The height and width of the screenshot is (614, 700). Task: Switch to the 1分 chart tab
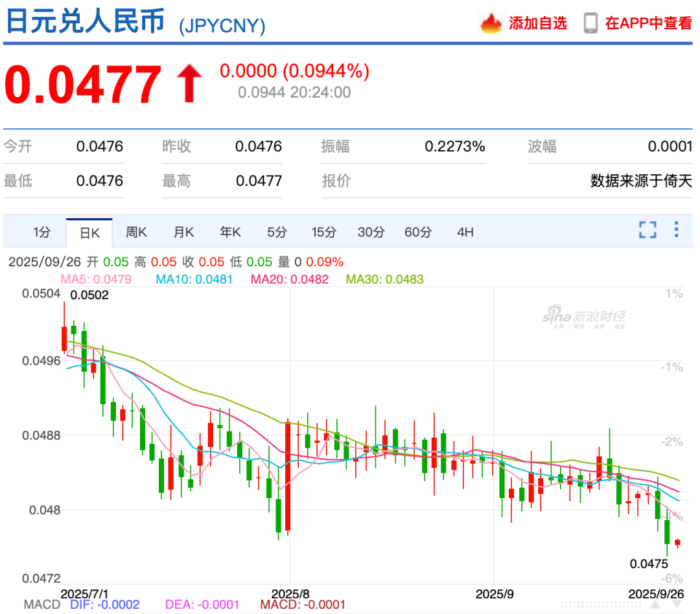click(41, 232)
